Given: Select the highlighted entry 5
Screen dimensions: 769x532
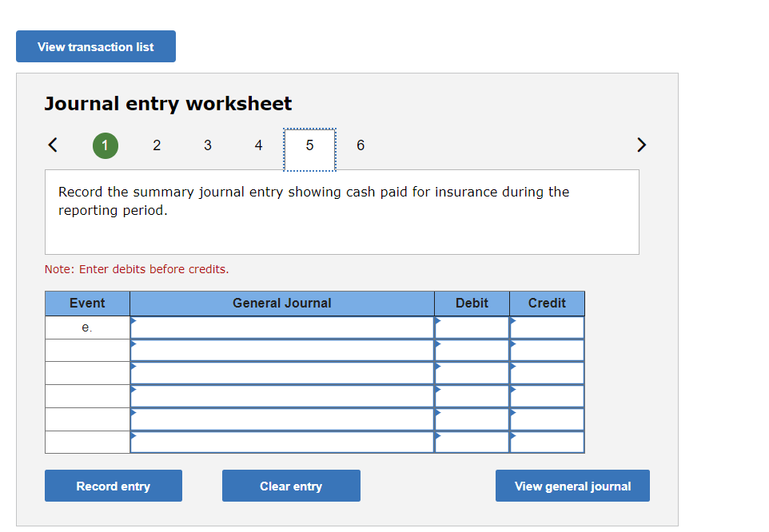Looking at the screenshot, I should tap(309, 145).
